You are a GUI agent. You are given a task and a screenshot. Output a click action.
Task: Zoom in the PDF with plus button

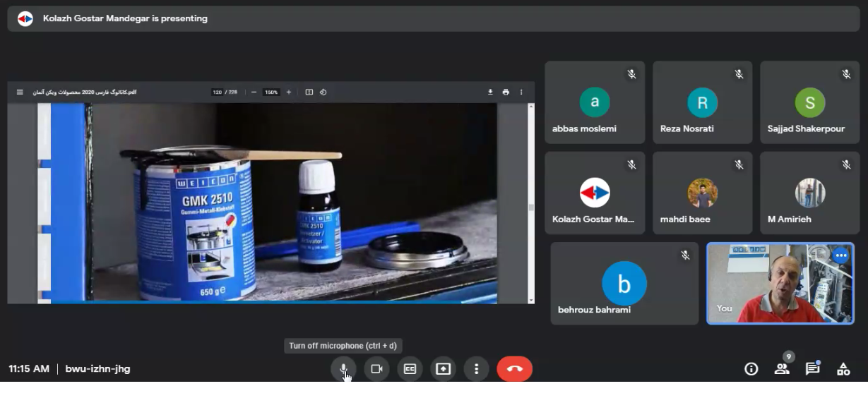tap(289, 92)
